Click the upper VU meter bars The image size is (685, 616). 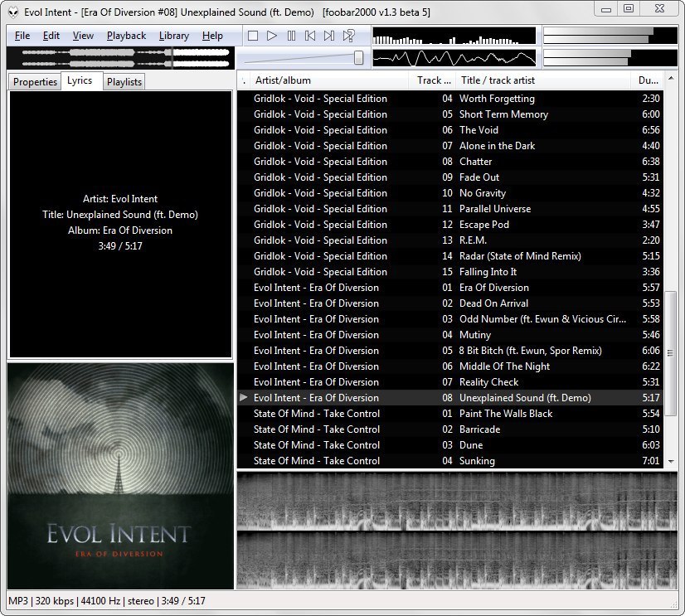tap(610, 36)
